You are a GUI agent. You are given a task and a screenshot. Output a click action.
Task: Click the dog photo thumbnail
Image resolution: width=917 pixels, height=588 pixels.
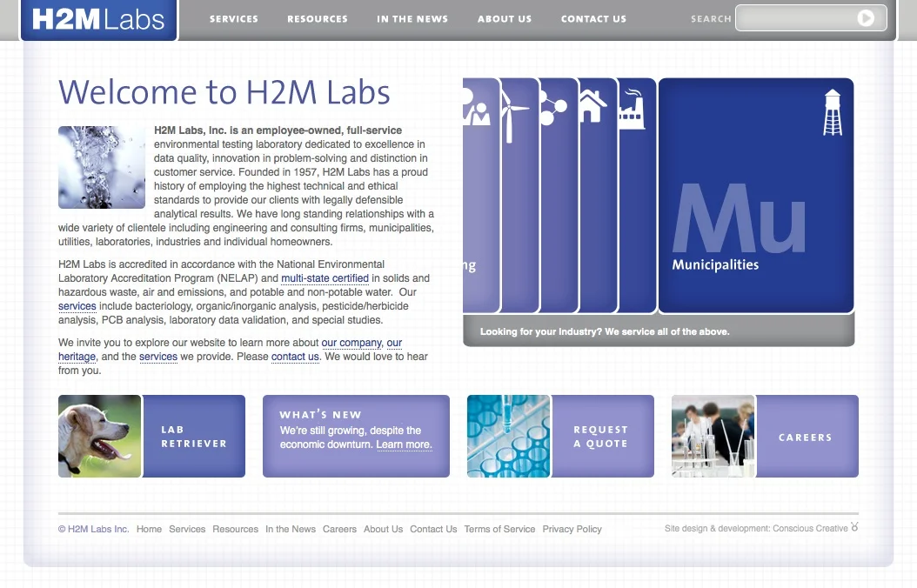99,436
